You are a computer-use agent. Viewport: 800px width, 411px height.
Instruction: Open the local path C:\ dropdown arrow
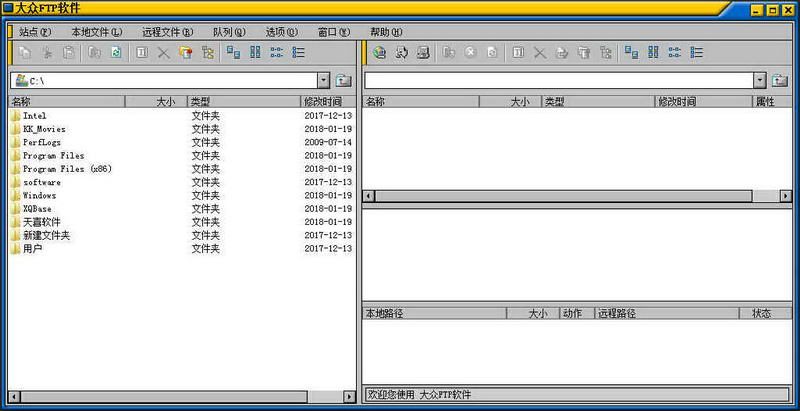click(324, 81)
